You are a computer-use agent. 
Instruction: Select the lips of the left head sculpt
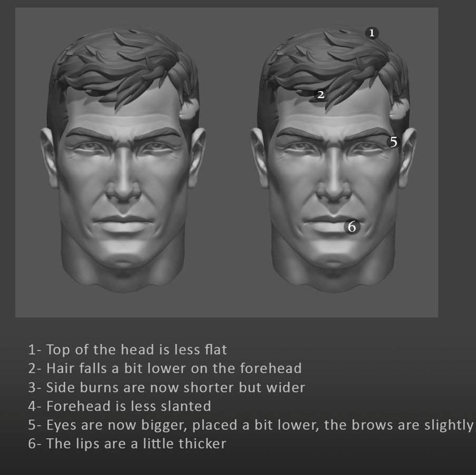[x=123, y=224]
